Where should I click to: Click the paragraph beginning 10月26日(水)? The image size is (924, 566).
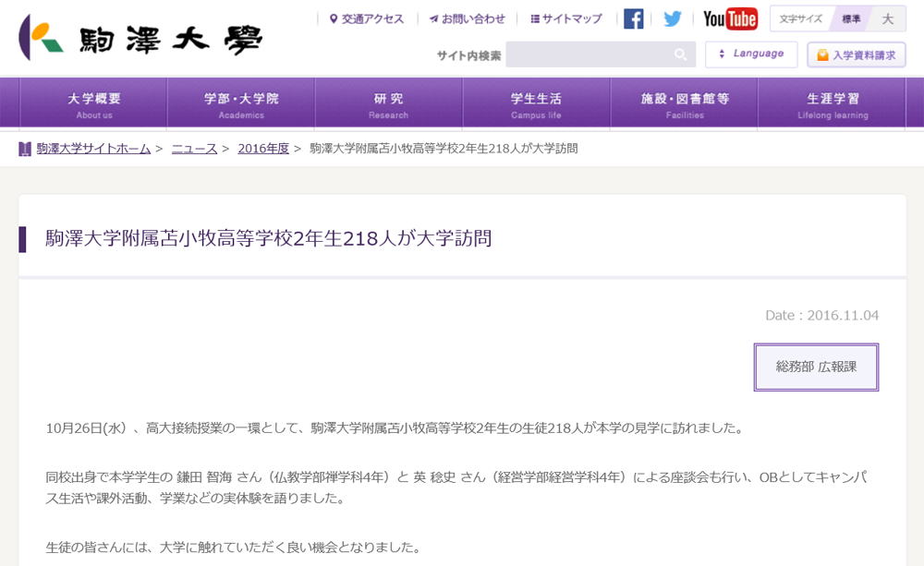(x=395, y=428)
